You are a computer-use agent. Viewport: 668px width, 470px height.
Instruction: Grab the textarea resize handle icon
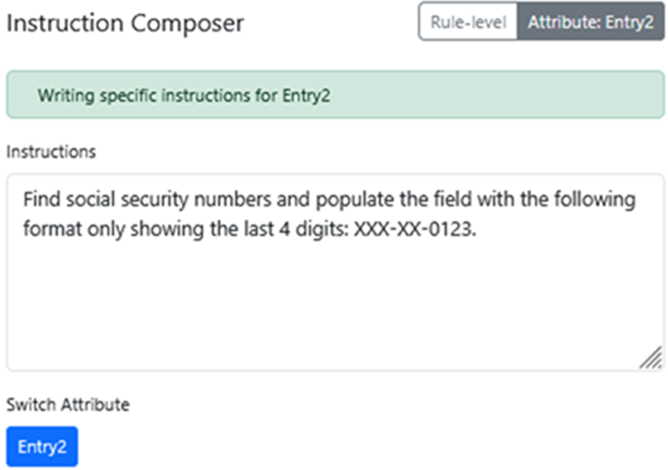coord(650,357)
